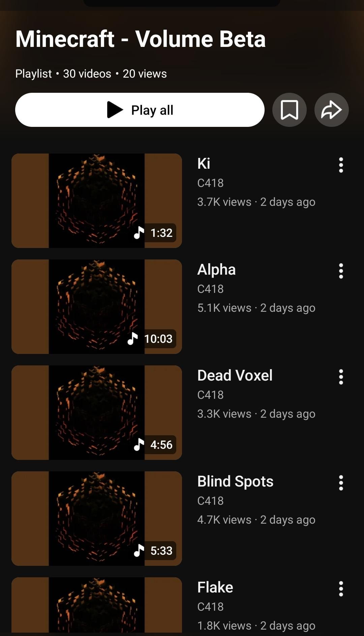Open three-dot menu for Blind Spots

(341, 483)
